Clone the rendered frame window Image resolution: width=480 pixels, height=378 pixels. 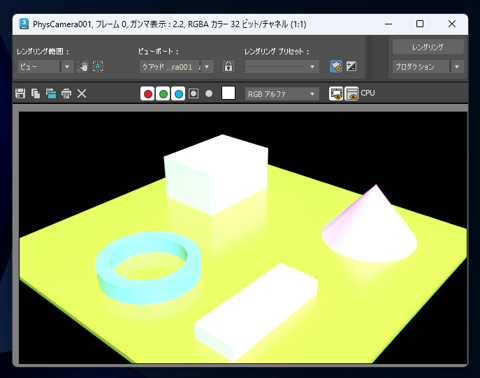(x=51, y=94)
